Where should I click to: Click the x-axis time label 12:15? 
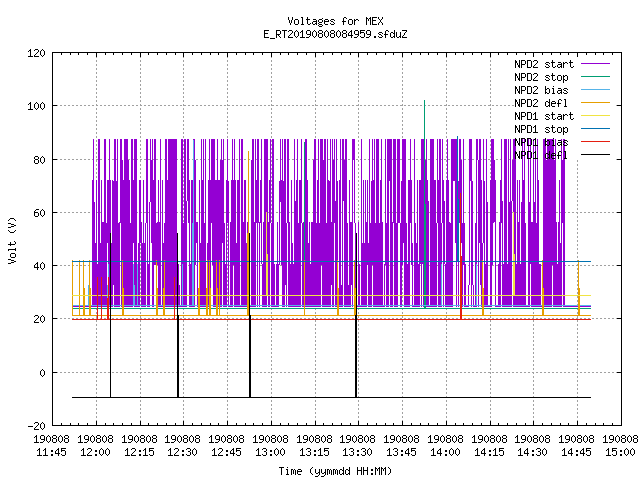pyautogui.click(x=139, y=453)
